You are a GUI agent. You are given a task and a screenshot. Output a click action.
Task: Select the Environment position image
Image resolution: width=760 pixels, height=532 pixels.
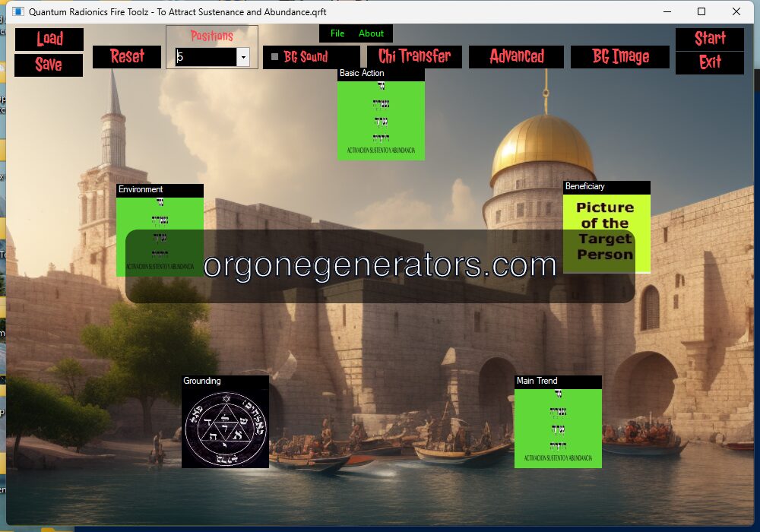pos(160,237)
